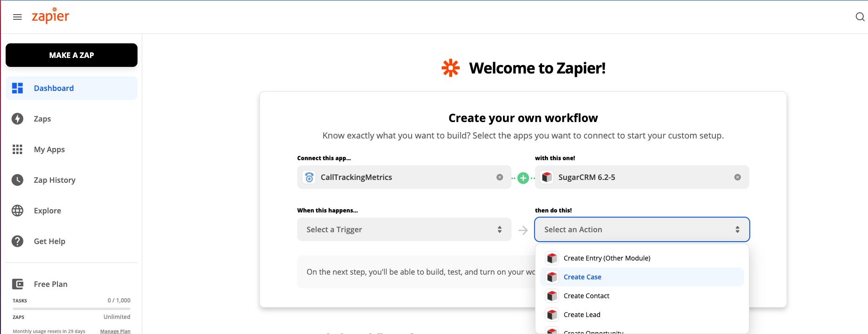868x334 pixels.
Task: Click the Zap History clock icon
Action: tap(17, 180)
